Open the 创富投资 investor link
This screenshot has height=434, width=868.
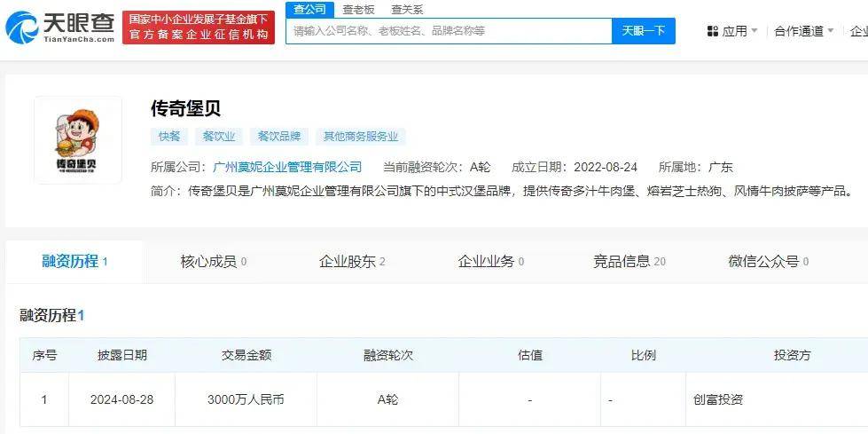(718, 399)
